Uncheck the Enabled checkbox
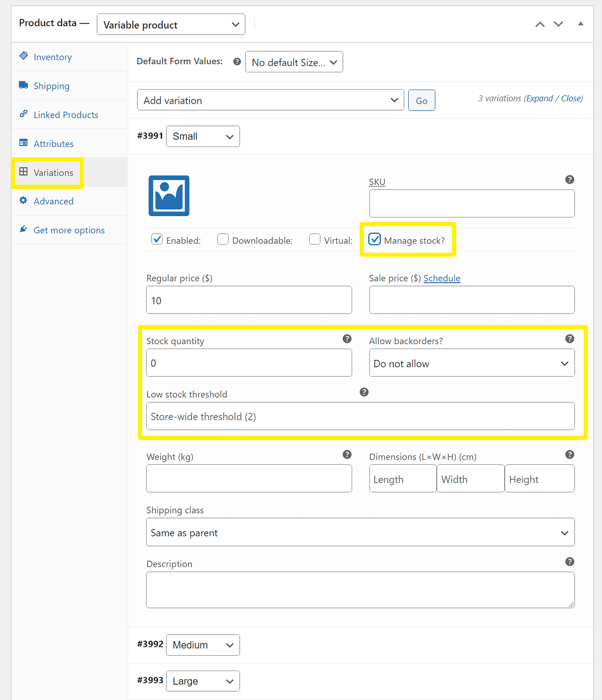 click(157, 239)
